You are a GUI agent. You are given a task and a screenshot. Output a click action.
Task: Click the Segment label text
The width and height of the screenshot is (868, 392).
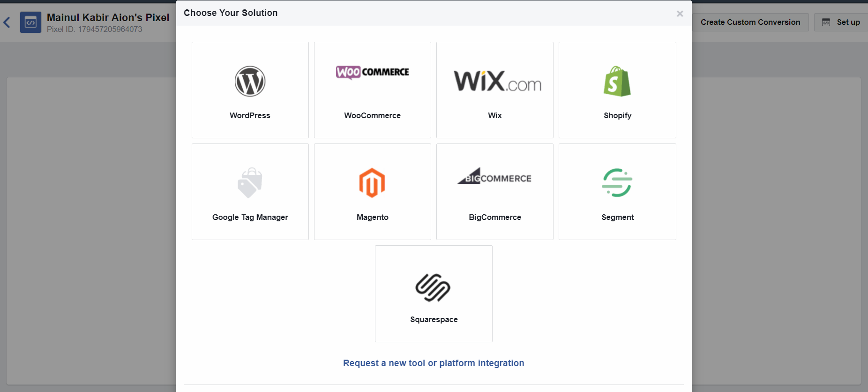[617, 218]
